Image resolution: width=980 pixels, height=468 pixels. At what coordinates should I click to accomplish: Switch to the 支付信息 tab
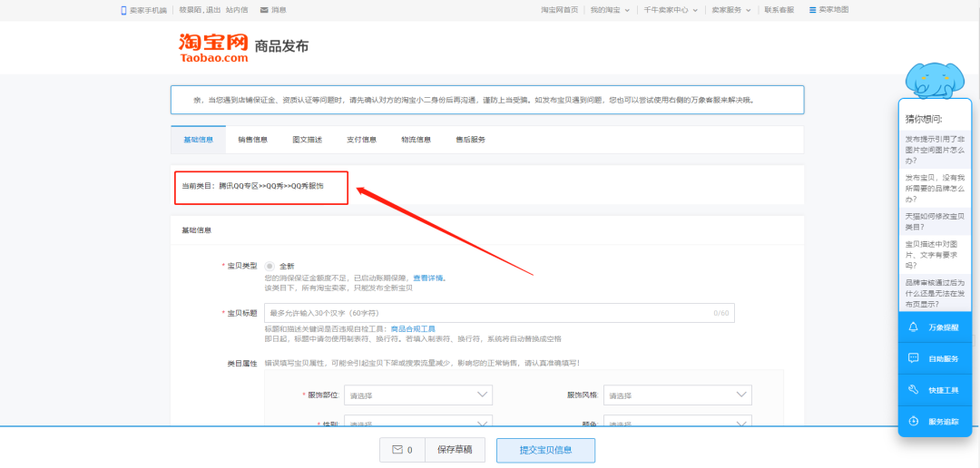tap(361, 140)
